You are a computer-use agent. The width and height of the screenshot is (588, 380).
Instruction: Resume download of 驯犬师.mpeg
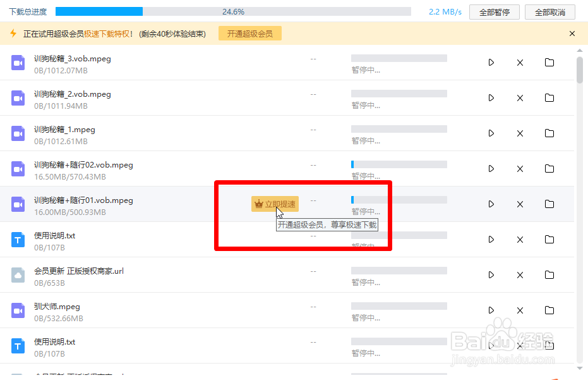491,310
